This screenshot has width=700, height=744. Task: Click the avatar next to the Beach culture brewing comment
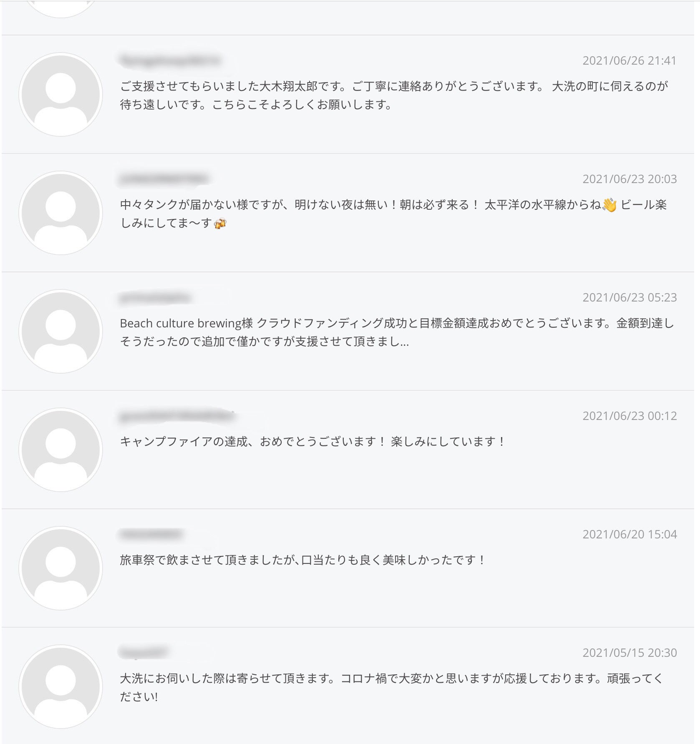pos(60,332)
